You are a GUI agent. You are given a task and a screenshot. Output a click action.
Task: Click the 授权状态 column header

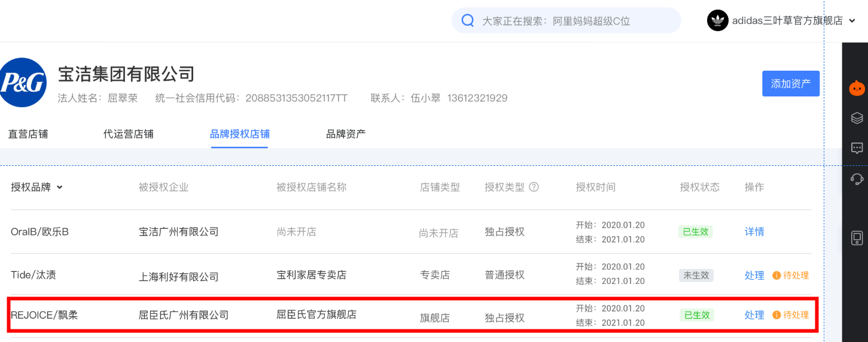700,187
